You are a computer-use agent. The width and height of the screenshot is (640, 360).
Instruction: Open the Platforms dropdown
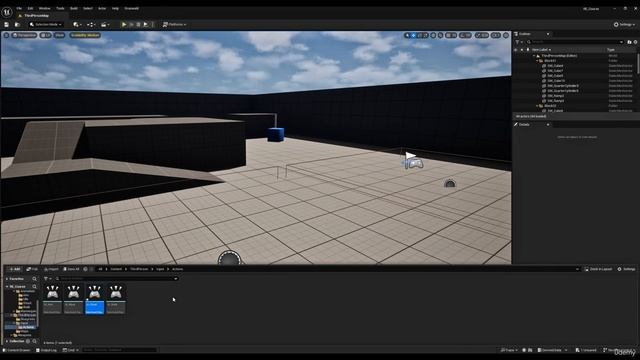tap(175, 24)
